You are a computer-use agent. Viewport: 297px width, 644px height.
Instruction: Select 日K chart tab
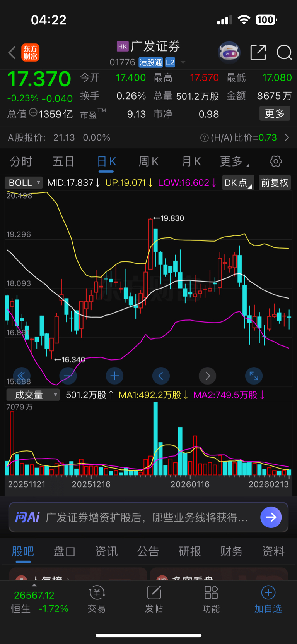click(106, 161)
